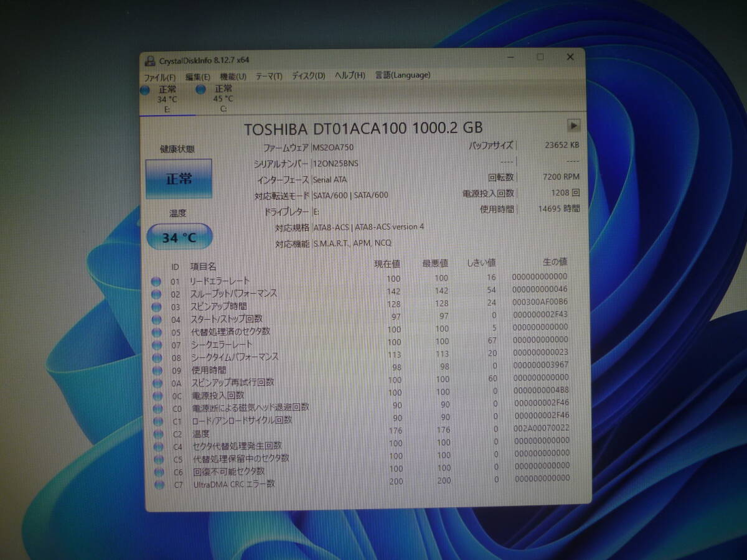Click the C: drive health status orb

201,90
